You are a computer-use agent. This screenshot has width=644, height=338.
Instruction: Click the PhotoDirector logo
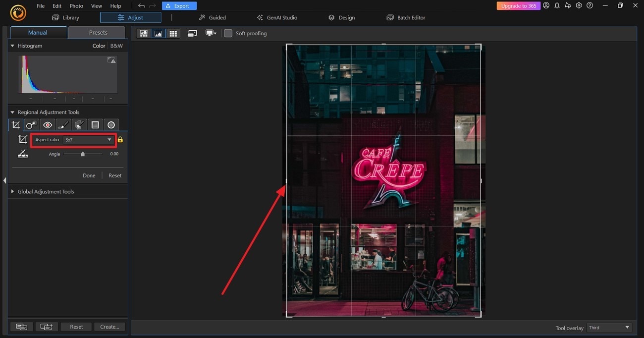click(18, 13)
